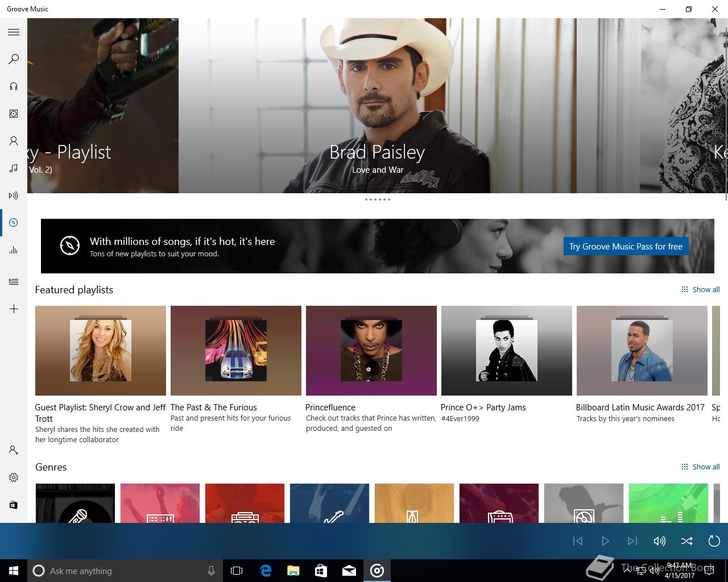728x582 pixels.
Task: Start playback with the play button
Action: pyautogui.click(x=605, y=541)
